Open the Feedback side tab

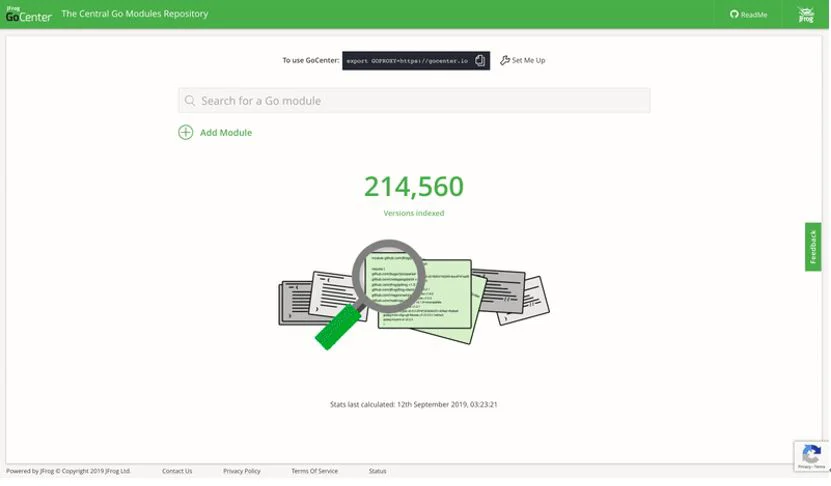(813, 247)
